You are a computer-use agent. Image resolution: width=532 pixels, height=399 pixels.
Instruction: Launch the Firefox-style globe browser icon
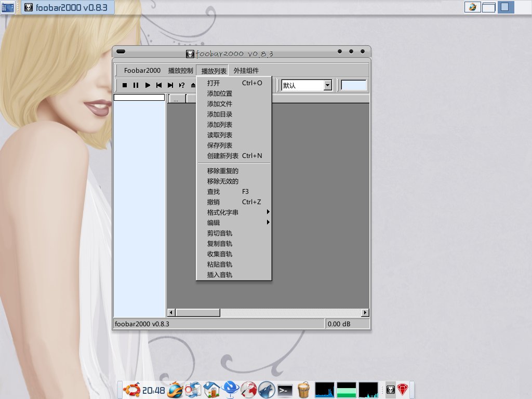click(x=176, y=390)
